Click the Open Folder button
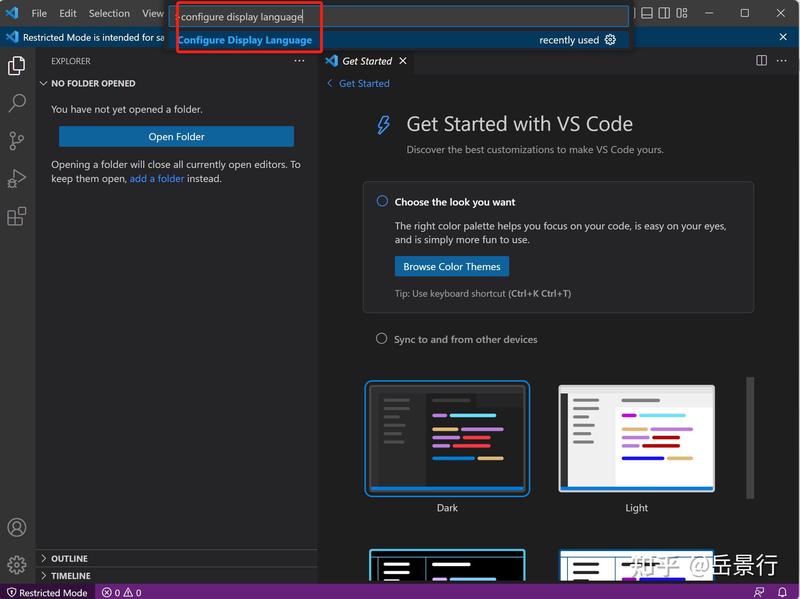 tap(176, 136)
